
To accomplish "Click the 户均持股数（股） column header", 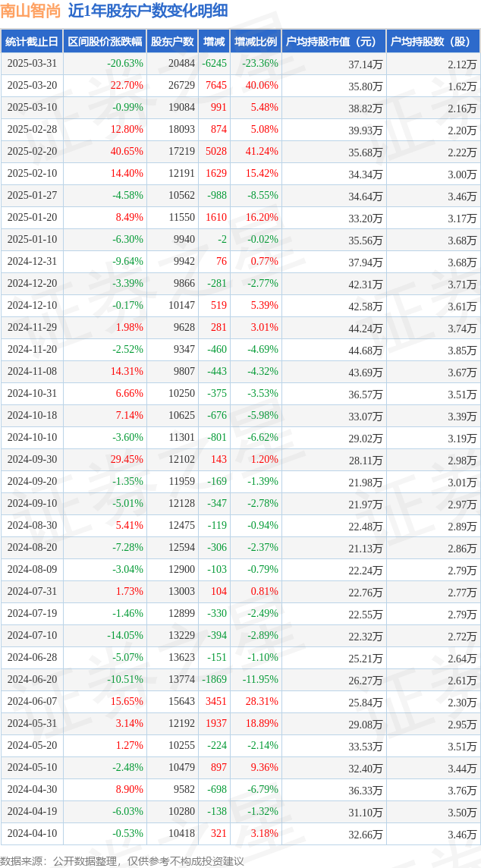I will (433, 42).
